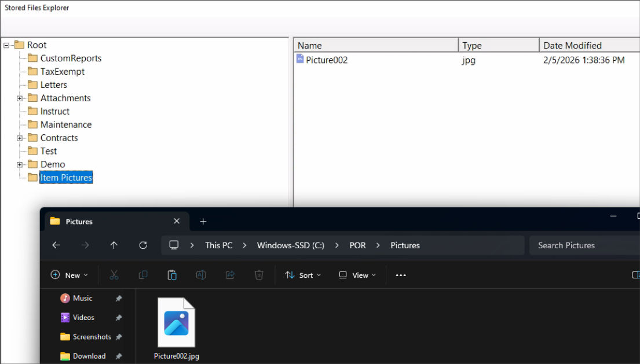
Task: Navigate back with the back arrow
Action: point(56,245)
